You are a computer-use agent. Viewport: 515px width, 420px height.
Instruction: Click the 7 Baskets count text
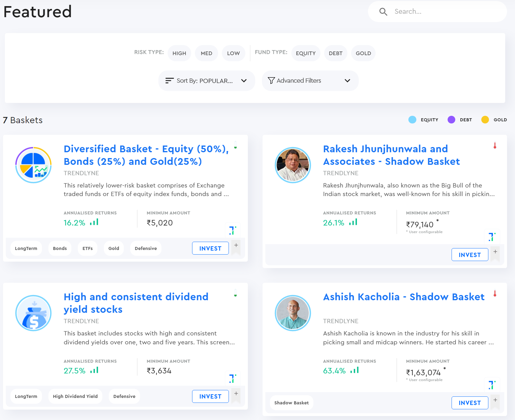23,120
